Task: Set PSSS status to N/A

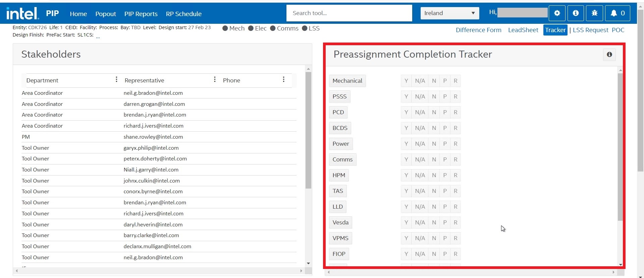Action: pyautogui.click(x=420, y=96)
